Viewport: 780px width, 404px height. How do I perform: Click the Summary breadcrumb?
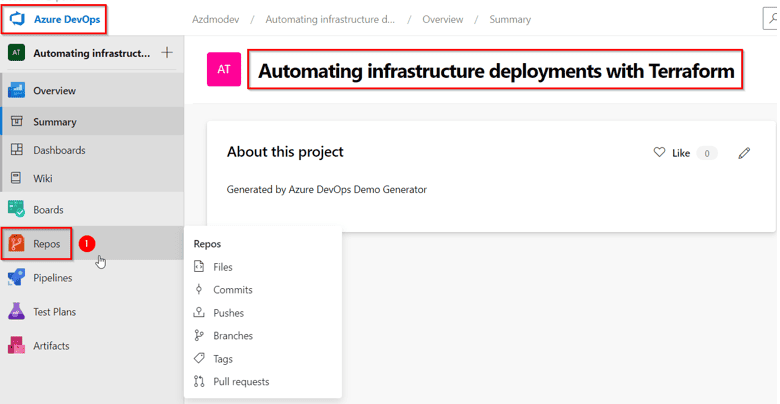[x=510, y=19]
